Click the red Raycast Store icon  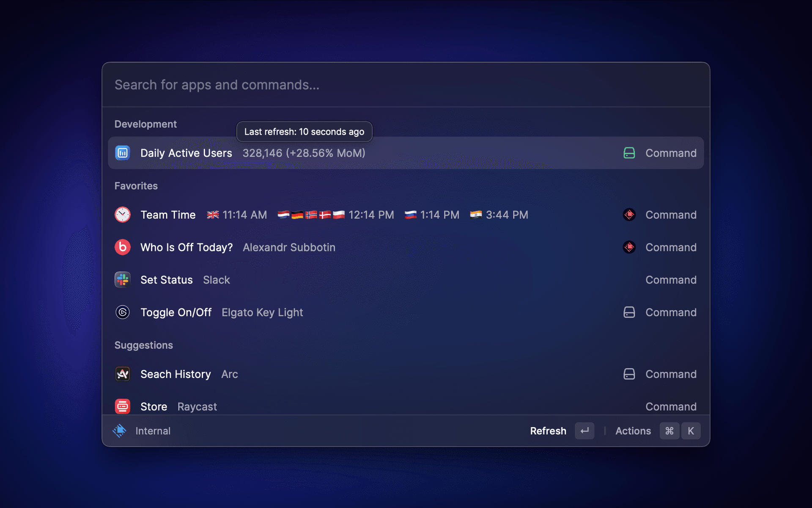coord(123,406)
